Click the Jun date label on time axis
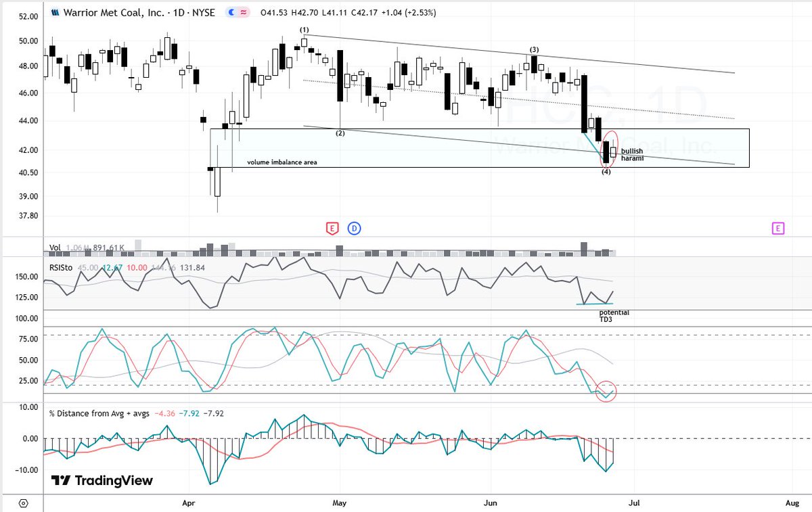The image size is (812, 512). click(x=491, y=504)
